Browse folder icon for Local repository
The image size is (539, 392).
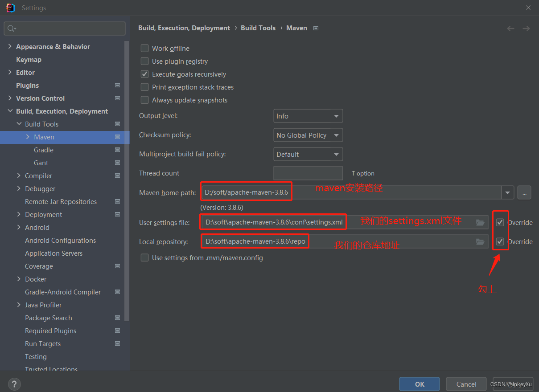[x=480, y=241]
